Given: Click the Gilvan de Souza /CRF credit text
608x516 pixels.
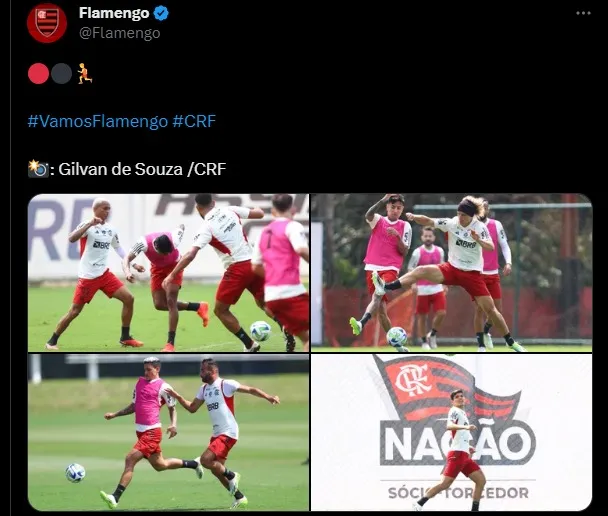Looking at the screenshot, I should [x=142, y=169].
